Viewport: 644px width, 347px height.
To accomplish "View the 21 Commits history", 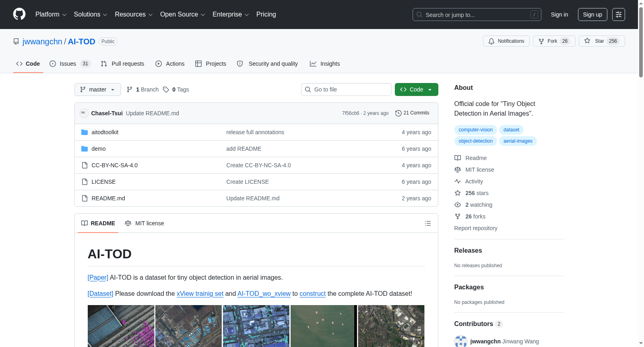I will point(412,113).
